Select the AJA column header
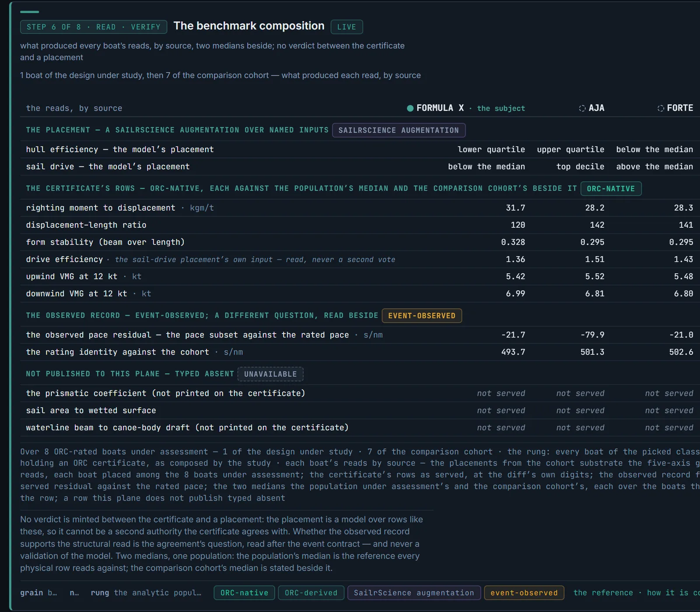Image resolution: width=700 pixels, height=612 pixels. tap(591, 108)
